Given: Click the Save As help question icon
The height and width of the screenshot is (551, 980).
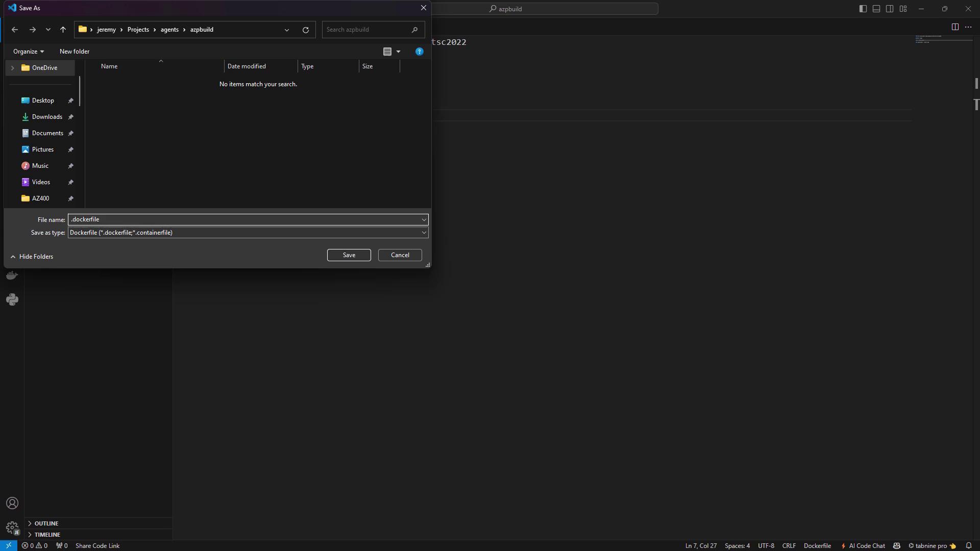Looking at the screenshot, I should click(x=419, y=52).
